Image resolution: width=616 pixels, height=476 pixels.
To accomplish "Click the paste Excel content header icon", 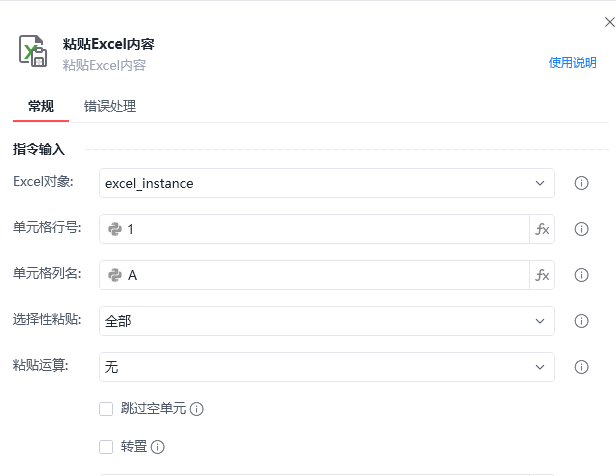I will [x=33, y=51].
